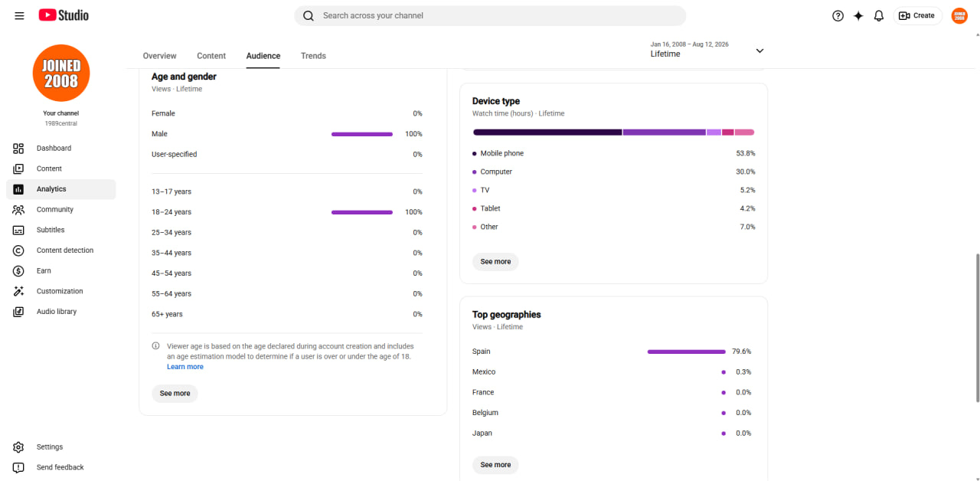Click the Other device legend row

(614, 227)
